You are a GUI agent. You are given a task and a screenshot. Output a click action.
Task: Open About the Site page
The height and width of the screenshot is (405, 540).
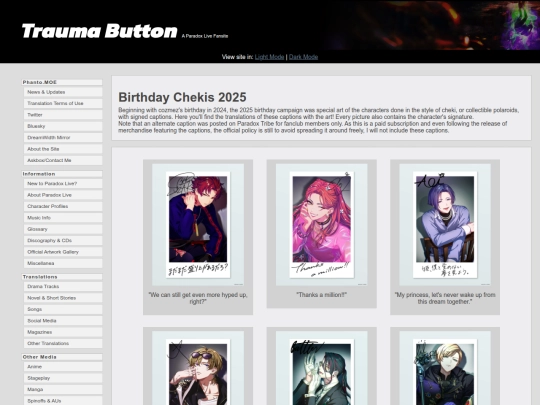tap(63, 149)
